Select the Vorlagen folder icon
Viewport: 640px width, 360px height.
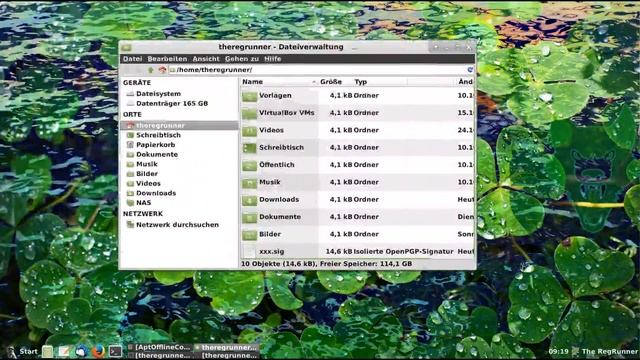[x=249, y=96]
